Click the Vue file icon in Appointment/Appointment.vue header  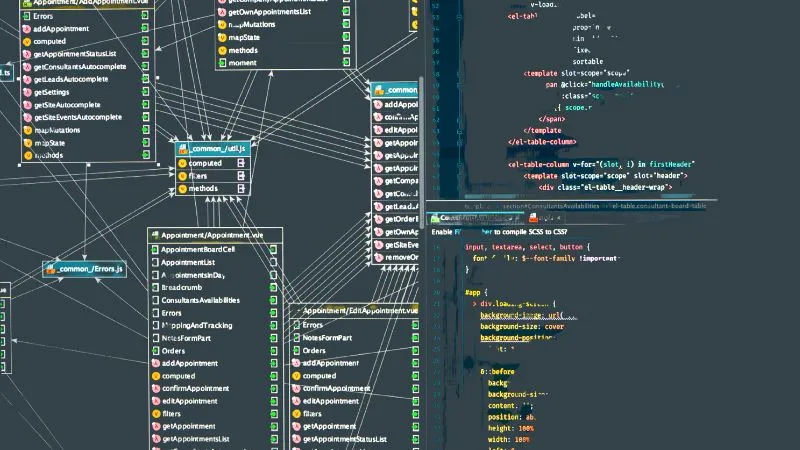155,234
